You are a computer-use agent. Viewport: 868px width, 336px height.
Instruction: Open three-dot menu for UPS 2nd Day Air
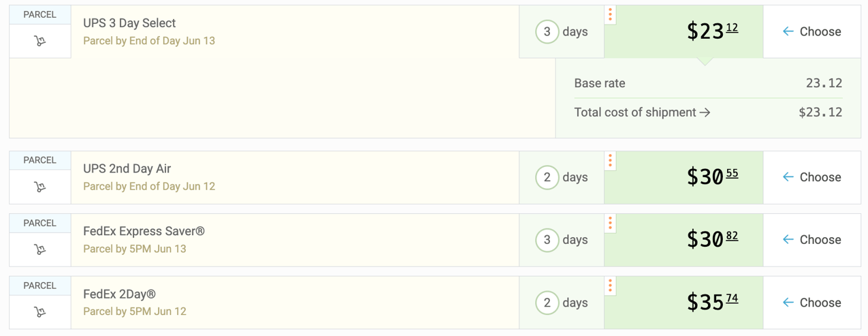[x=611, y=160]
